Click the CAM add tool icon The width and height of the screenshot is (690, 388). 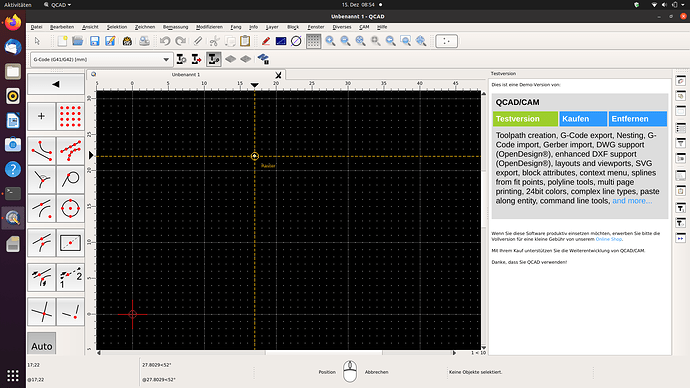pyautogui.click(x=181, y=59)
